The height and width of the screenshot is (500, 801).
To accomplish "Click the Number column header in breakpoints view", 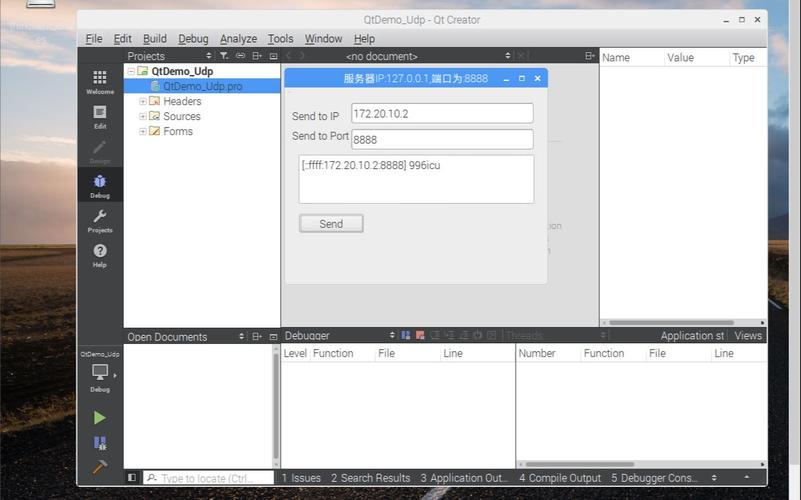I will click(x=549, y=353).
